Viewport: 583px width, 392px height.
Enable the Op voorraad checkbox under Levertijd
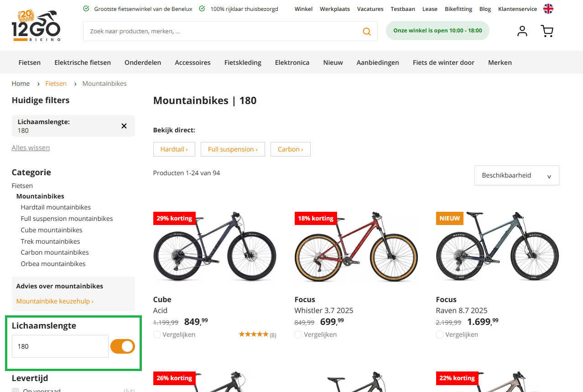pyautogui.click(x=16, y=390)
